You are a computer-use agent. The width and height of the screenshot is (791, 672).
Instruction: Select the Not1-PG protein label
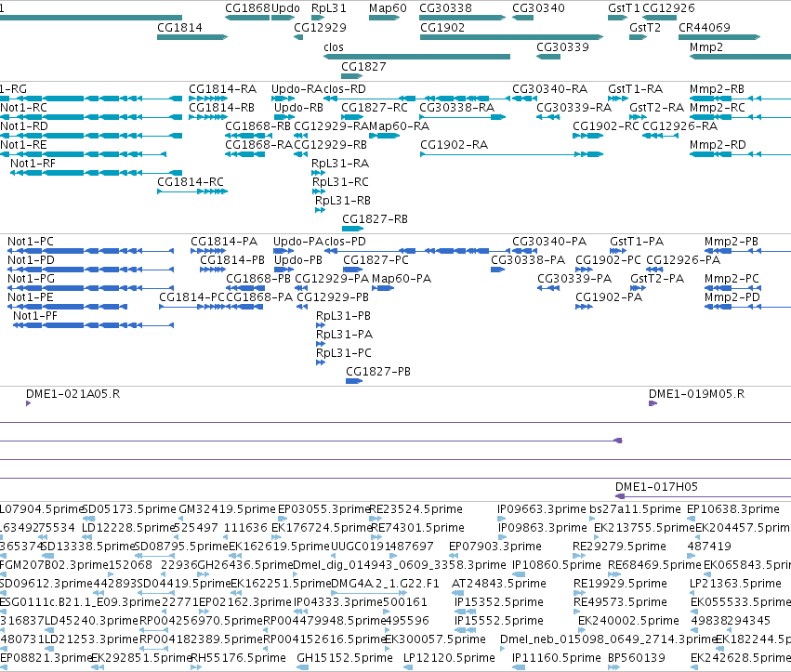[31, 279]
